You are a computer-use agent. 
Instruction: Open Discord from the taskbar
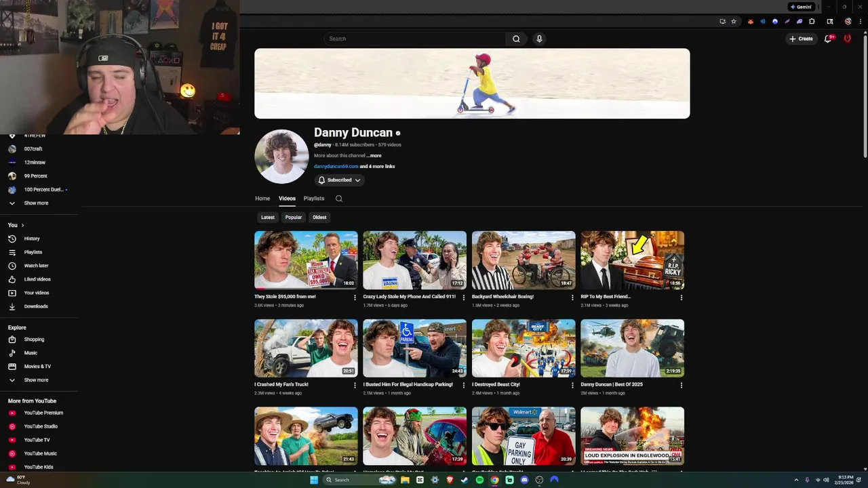(x=524, y=480)
